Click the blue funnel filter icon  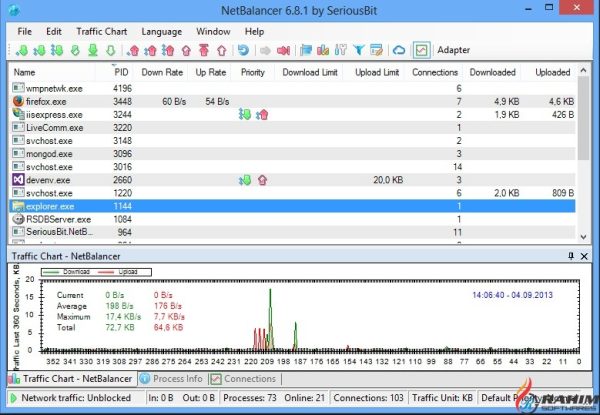[359, 50]
